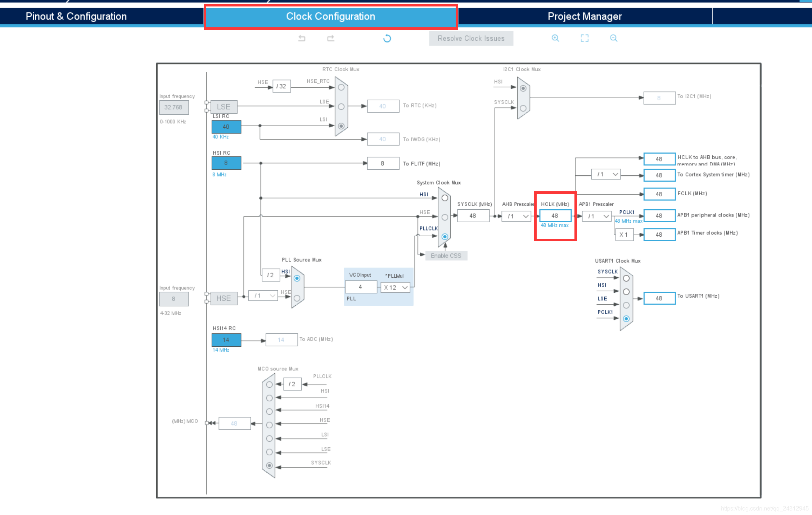The width and height of the screenshot is (812, 515).
Task: Click the Clock Configuration tab
Action: pos(329,16)
